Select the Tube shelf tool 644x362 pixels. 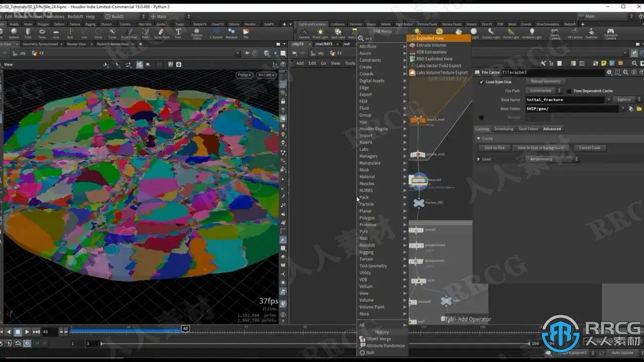[x=28, y=34]
